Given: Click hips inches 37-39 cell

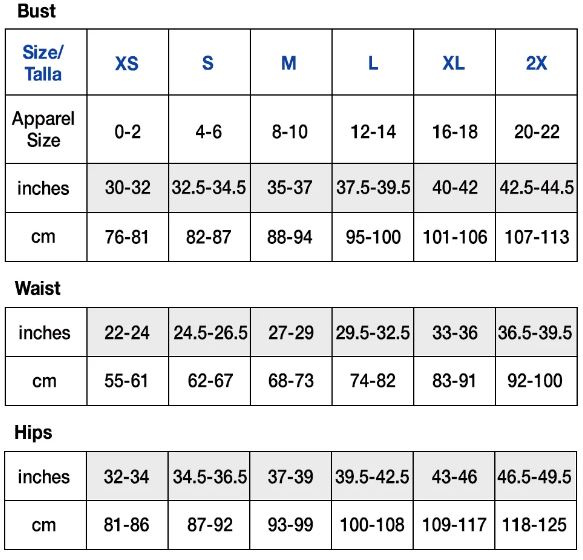Looking at the screenshot, I should click(291, 476).
